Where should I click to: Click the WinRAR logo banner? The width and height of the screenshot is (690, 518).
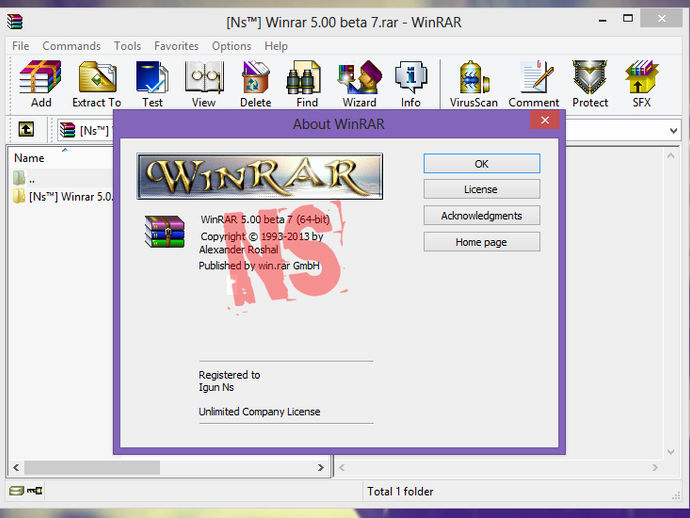click(259, 176)
